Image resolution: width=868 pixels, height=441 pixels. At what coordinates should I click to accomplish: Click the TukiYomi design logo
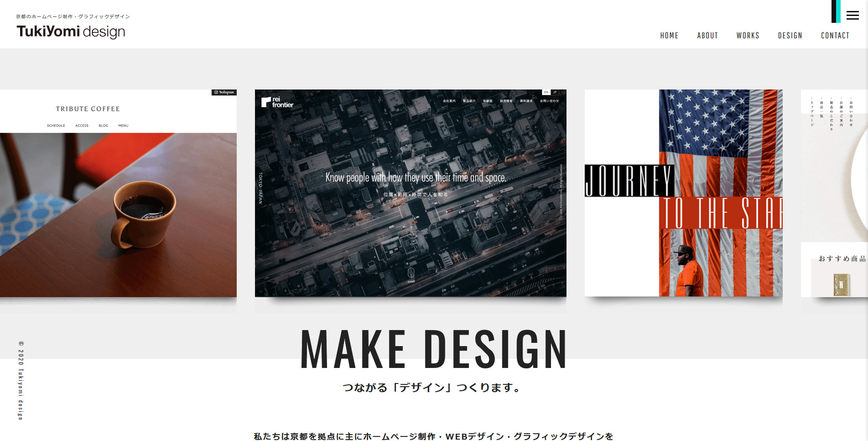71,31
